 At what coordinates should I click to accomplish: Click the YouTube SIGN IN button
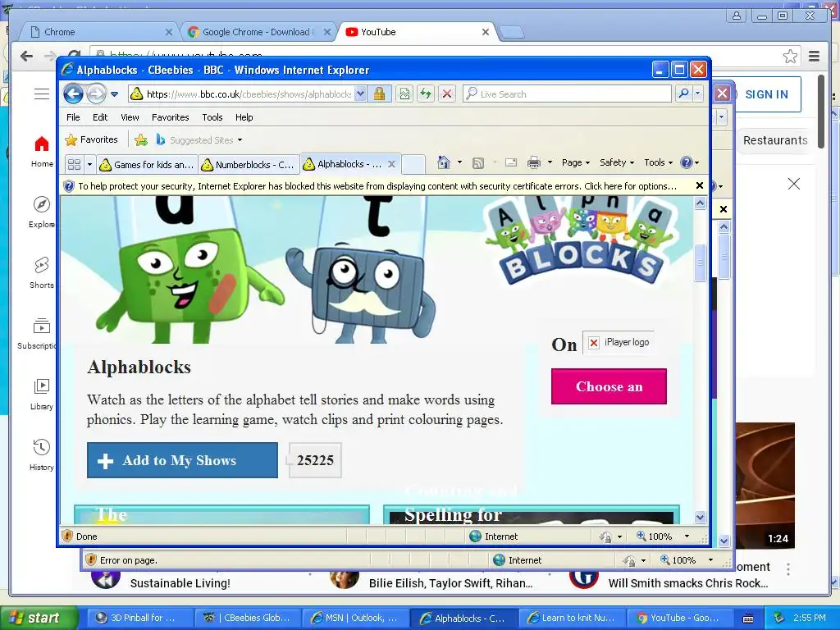(x=767, y=94)
